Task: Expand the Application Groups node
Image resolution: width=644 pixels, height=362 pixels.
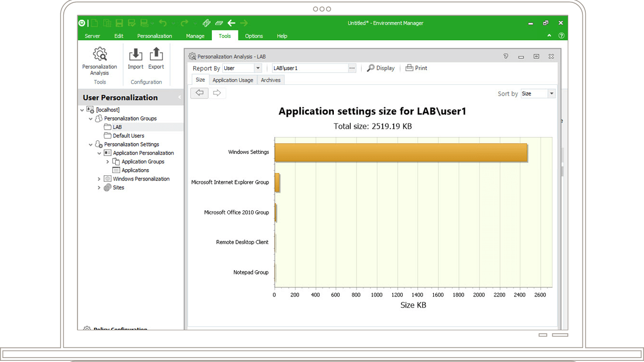Action: (107, 162)
